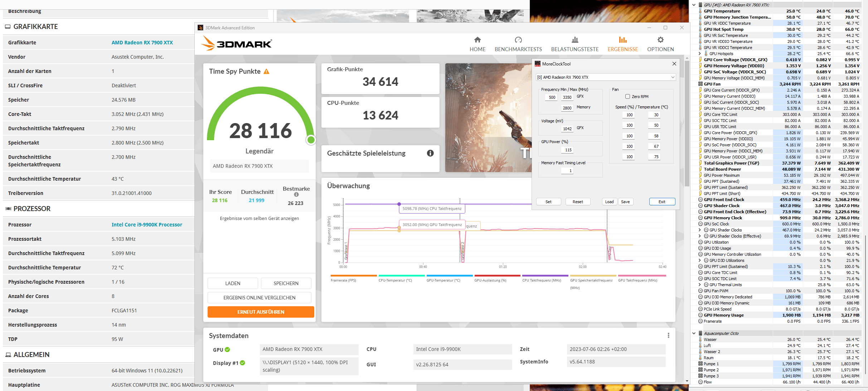Collapse the Aquacomputer Octo sensor group
Viewport: 868px width, 391px height.
click(x=694, y=333)
